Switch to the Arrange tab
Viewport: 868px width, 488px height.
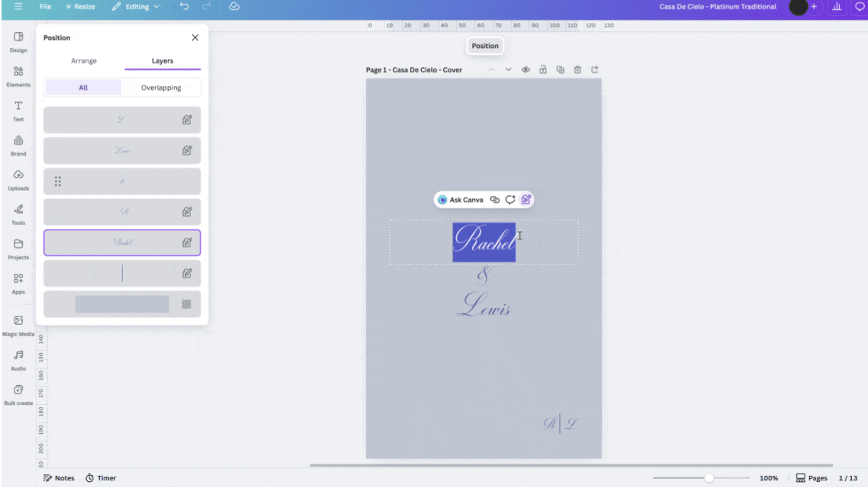[x=84, y=61]
